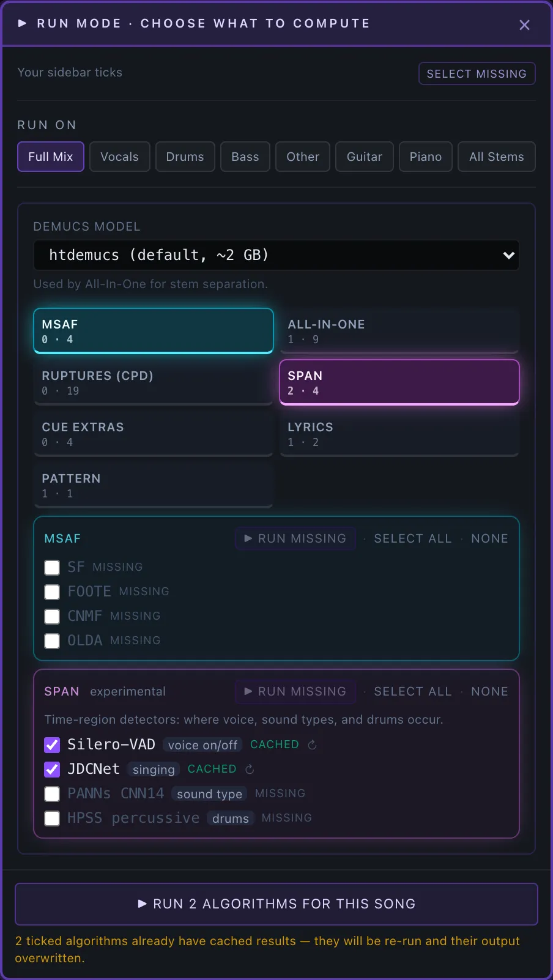Click Run 2 Algorithms For This Song
553x980 pixels.
click(276, 904)
